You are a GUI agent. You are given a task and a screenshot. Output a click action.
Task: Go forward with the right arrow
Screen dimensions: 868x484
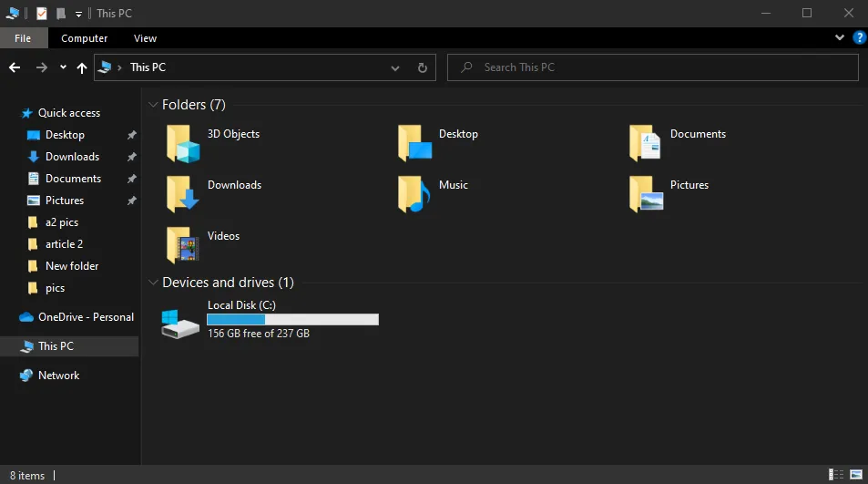pyautogui.click(x=42, y=67)
